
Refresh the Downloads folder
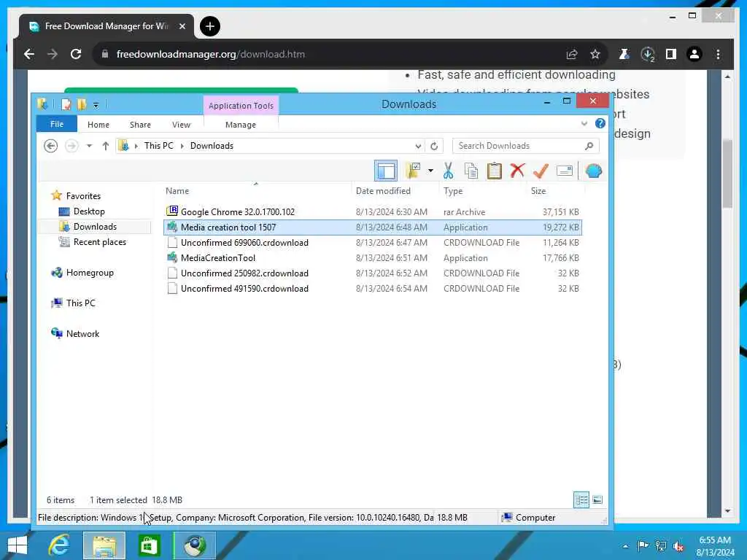434,146
